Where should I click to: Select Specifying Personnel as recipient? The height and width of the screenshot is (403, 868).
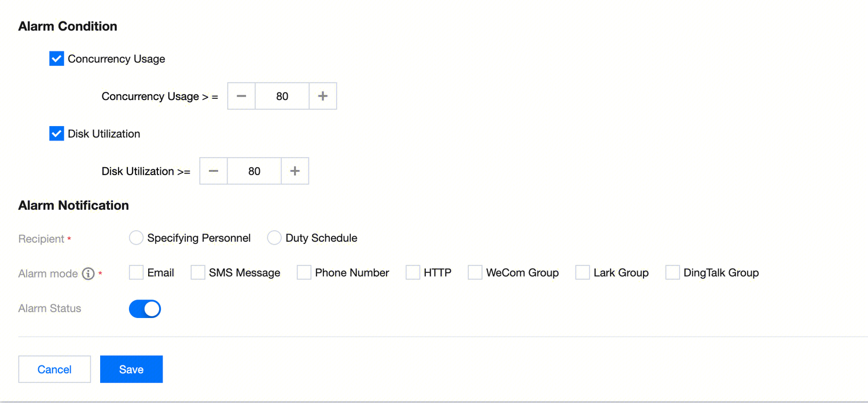[x=136, y=238]
